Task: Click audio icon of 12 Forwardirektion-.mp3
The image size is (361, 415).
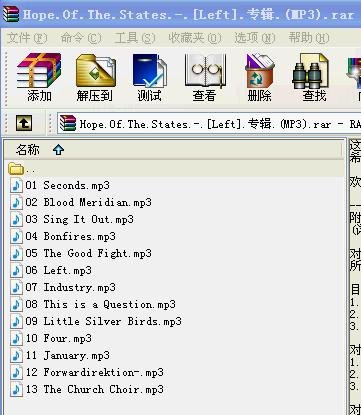Action: [x=16, y=372]
